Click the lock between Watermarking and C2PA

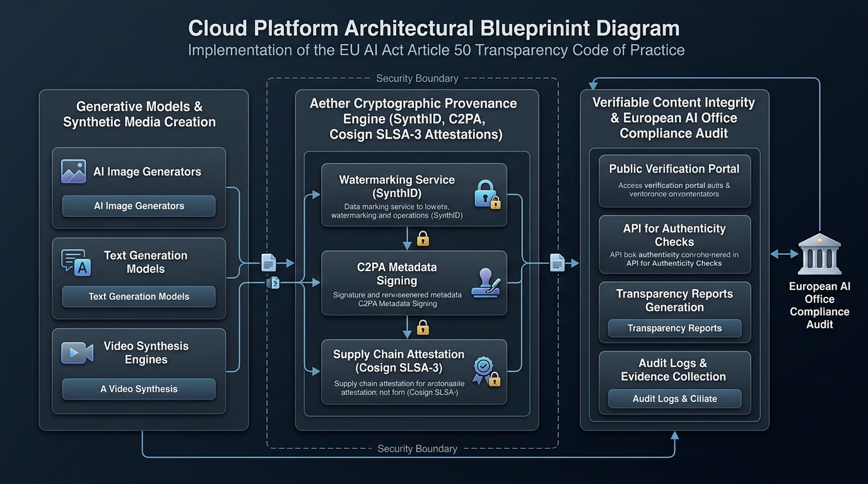point(423,238)
